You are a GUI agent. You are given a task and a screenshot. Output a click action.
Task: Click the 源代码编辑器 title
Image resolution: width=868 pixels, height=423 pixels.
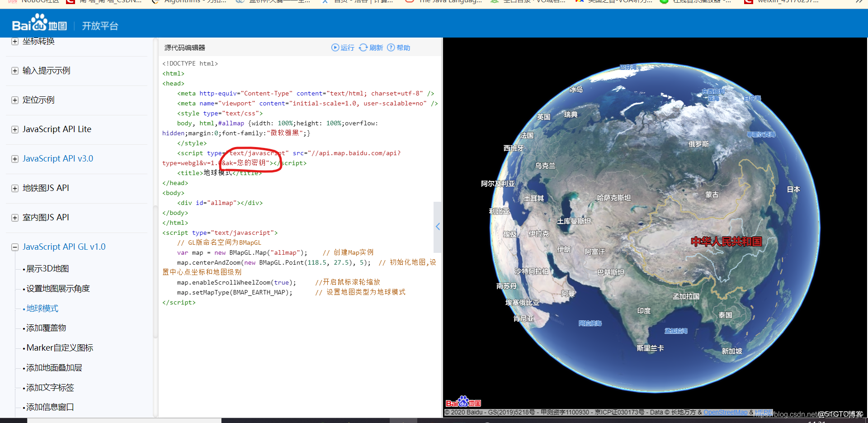[184, 48]
